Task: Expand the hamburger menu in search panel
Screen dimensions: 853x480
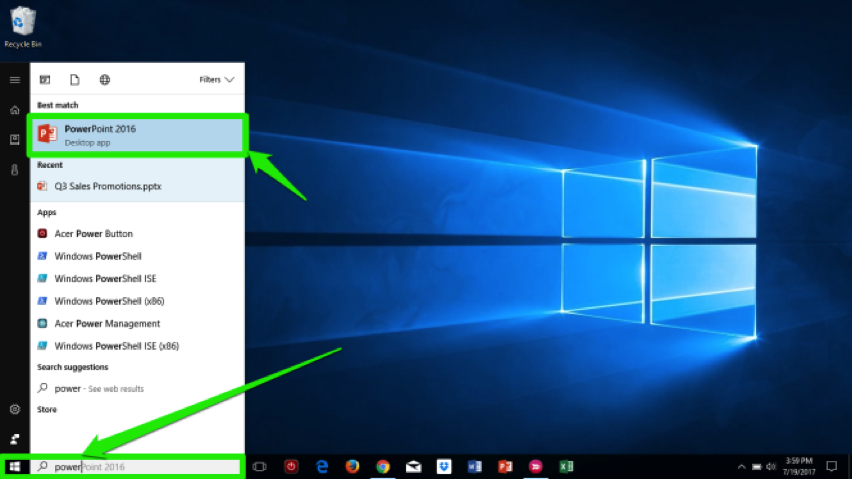Action: click(15, 80)
